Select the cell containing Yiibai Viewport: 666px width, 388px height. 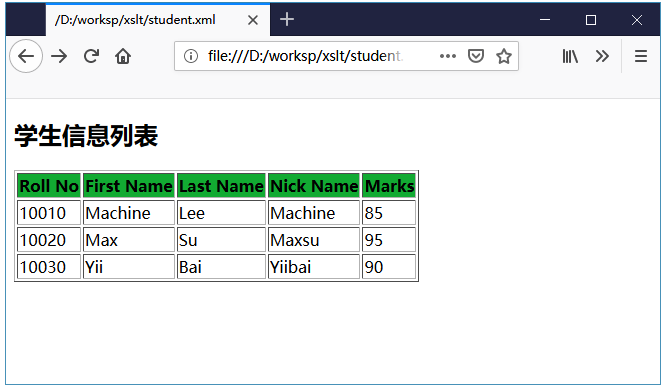point(314,267)
